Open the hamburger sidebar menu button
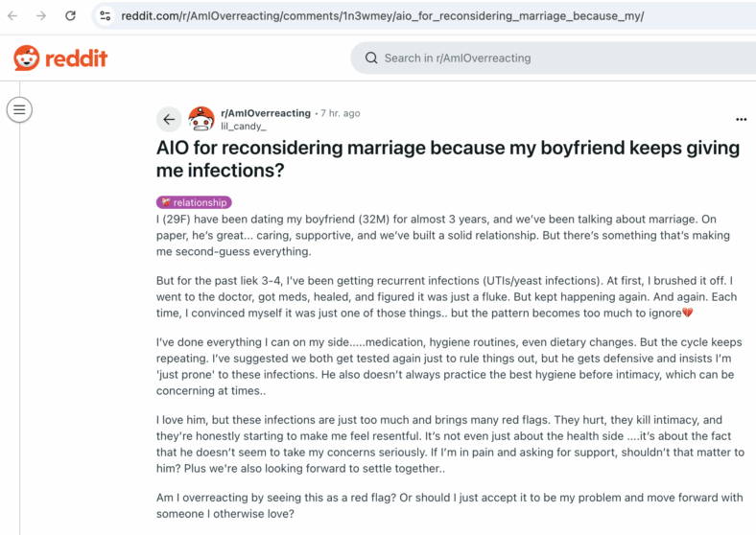Screen dimensions: 756x535 pyautogui.click(x=19, y=110)
